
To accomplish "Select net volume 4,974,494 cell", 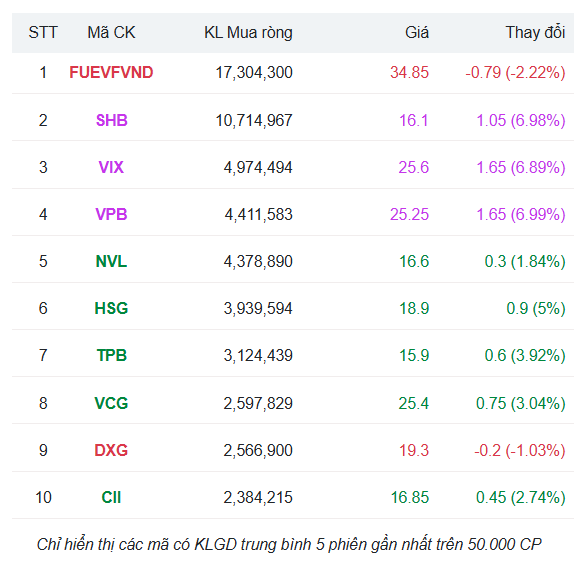I will [x=258, y=167].
